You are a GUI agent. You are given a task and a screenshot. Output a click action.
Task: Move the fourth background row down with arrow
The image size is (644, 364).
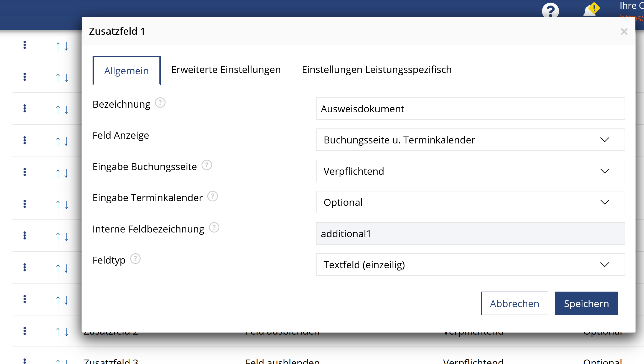point(66,141)
